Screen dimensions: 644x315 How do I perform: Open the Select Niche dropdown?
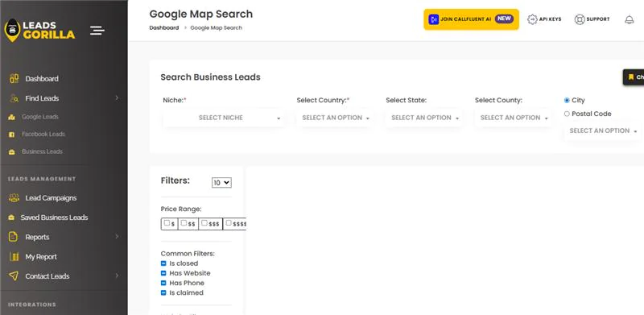(224, 118)
